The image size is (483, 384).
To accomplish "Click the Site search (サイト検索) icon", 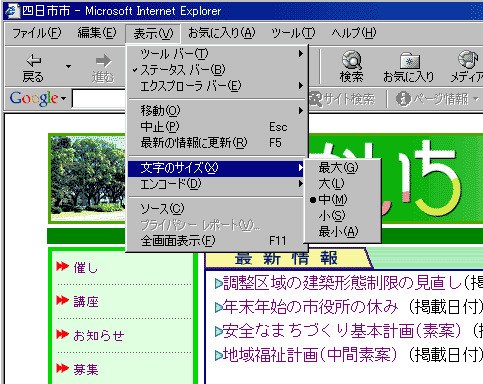I will tap(315, 99).
